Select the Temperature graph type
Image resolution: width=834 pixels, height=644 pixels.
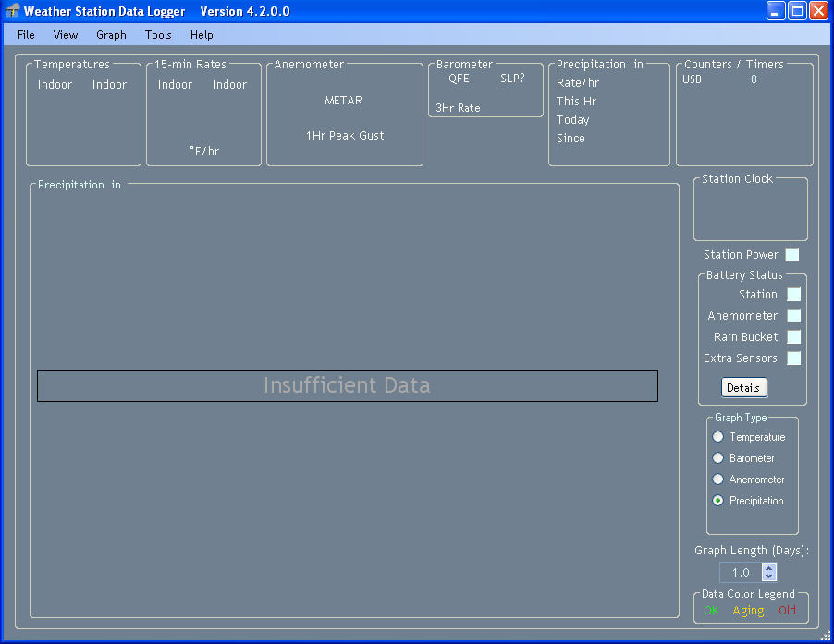click(x=717, y=436)
